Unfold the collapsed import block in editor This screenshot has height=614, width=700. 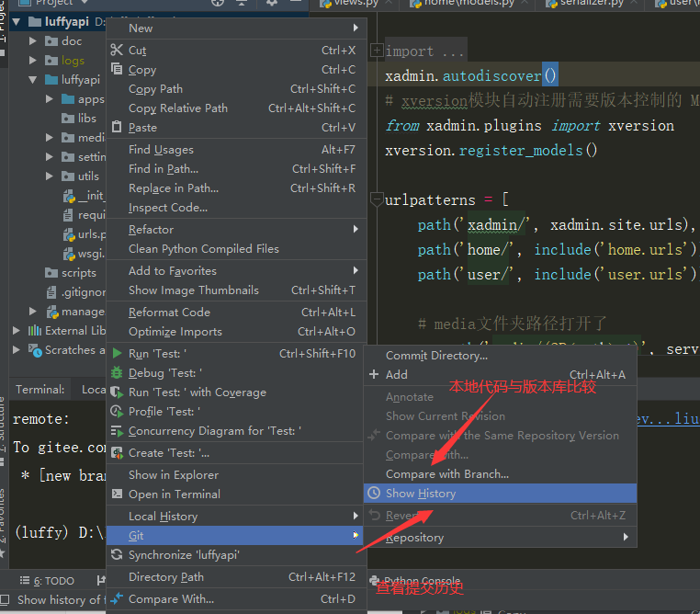point(377,51)
